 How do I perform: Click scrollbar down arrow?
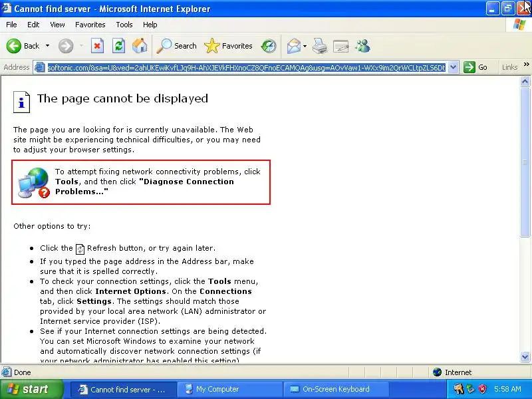point(525,356)
